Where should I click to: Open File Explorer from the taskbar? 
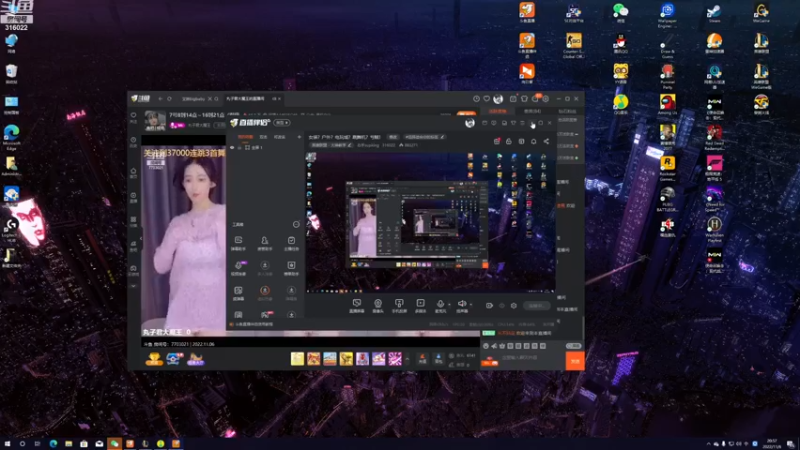68,444
